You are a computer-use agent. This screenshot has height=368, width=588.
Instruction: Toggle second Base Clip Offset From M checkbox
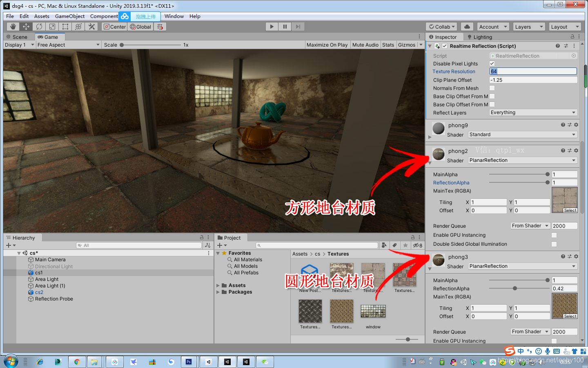(x=492, y=104)
